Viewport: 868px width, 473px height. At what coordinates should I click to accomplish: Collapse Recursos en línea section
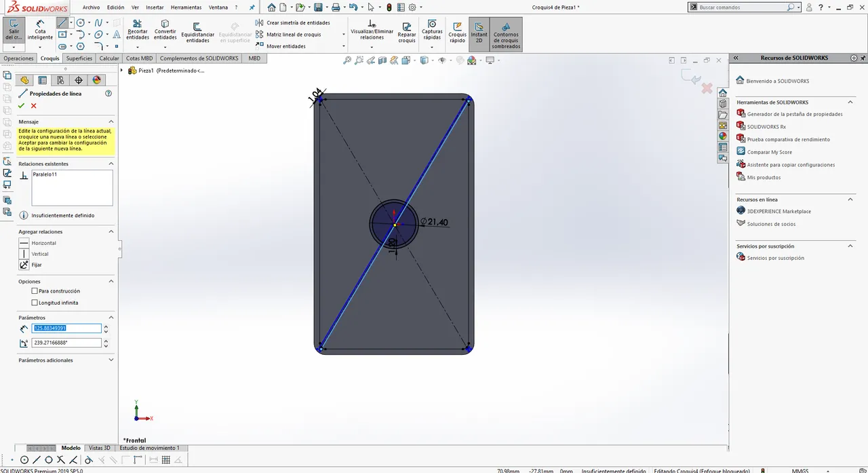(850, 200)
